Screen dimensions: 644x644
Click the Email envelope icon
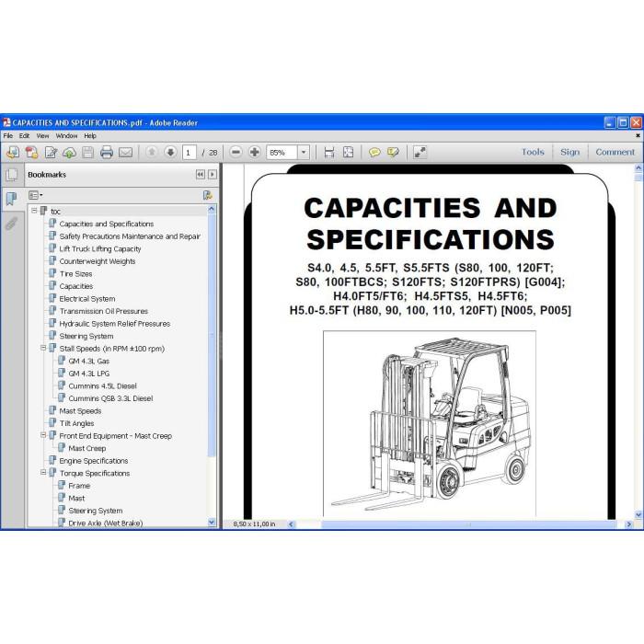[x=126, y=153]
